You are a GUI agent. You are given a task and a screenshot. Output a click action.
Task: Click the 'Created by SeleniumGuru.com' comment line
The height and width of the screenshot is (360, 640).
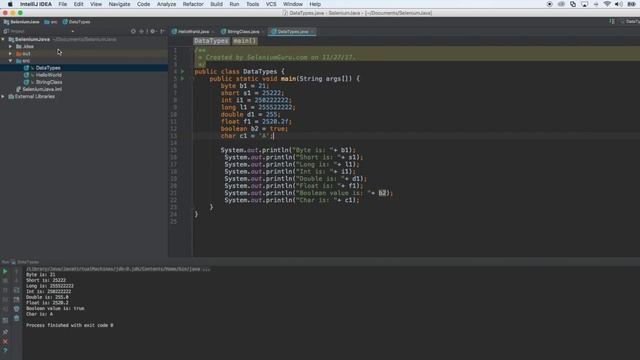(x=277, y=58)
